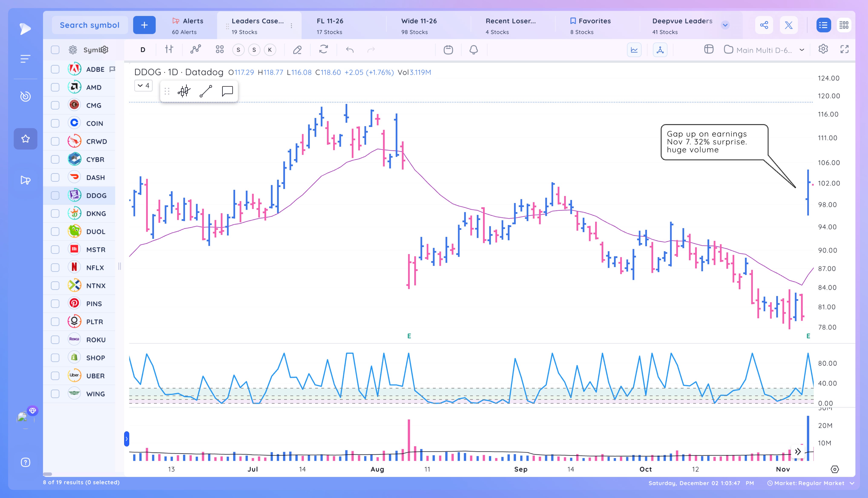Screen dimensions: 868x498
Task: Open the Deepvue Leaders tab
Action: coord(682,26)
